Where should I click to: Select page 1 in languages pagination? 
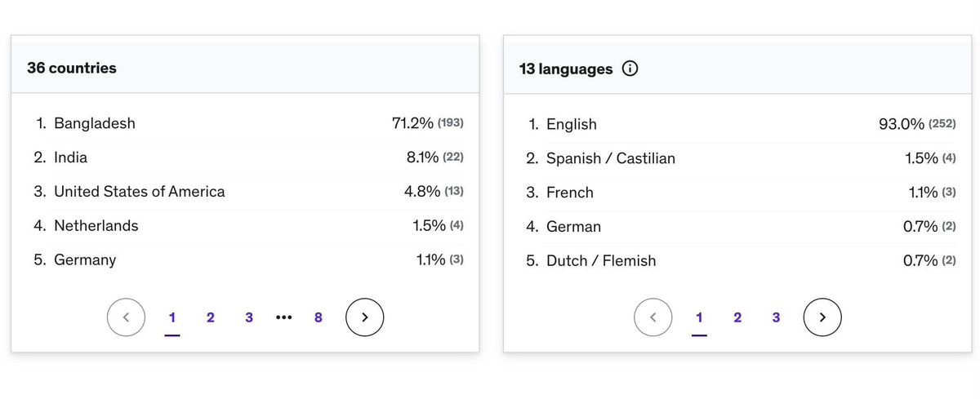[699, 317]
